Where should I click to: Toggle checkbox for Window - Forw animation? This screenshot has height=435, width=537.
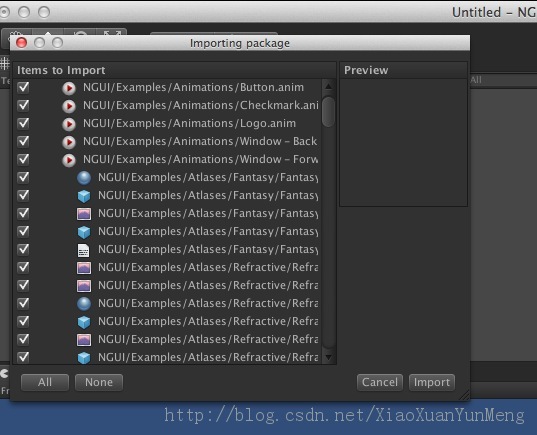(23, 159)
